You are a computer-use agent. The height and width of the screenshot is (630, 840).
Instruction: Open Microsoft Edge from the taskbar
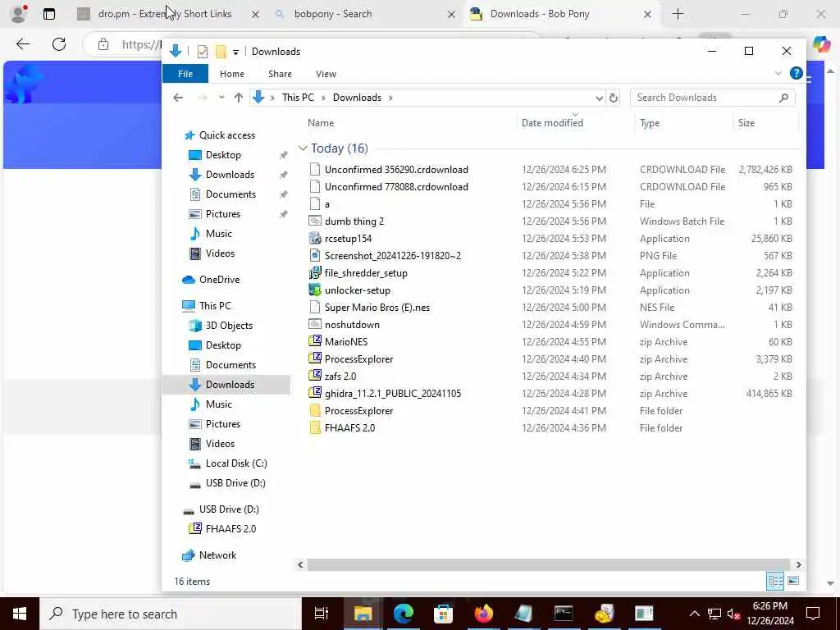(403, 614)
